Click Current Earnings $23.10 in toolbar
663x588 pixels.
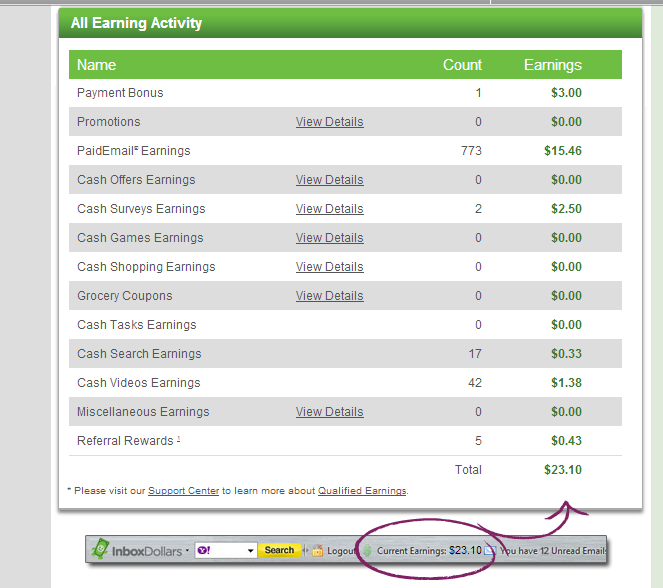click(429, 550)
